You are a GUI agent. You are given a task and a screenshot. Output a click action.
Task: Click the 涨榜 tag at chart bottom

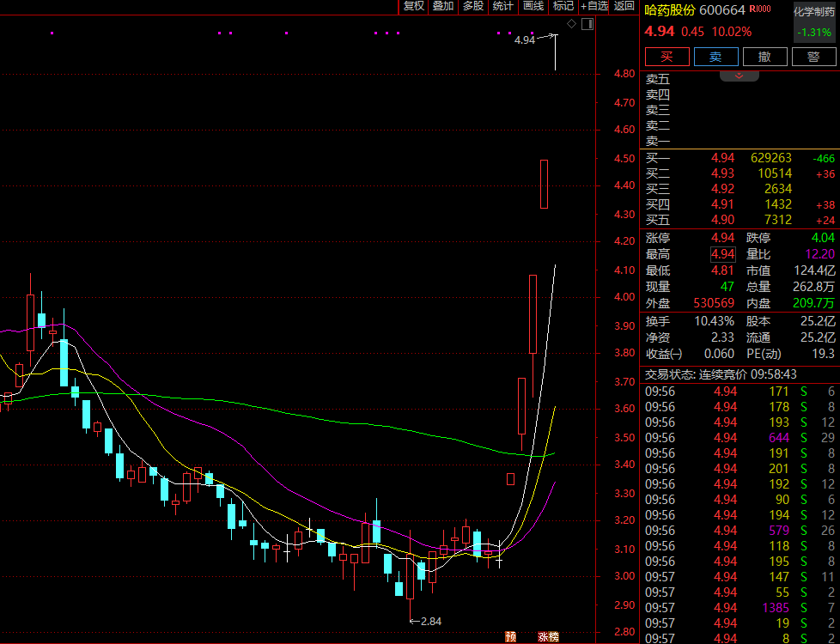[549, 636]
